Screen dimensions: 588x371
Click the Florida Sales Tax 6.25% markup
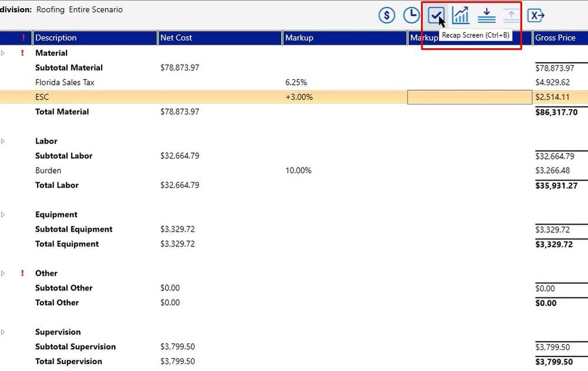(296, 82)
